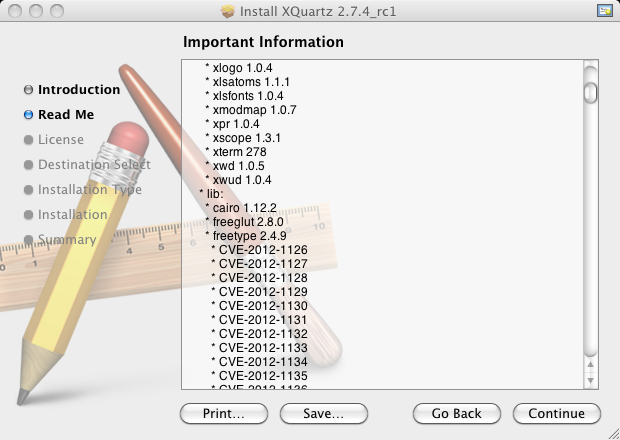Click the 'CVE-2012-1126' entry
The image size is (620, 440).
coord(259,250)
